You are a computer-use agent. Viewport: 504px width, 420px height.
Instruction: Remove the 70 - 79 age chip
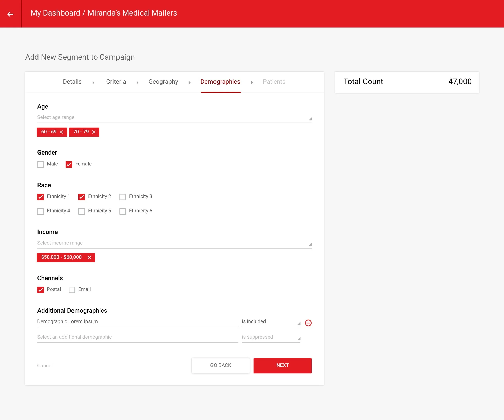(94, 132)
